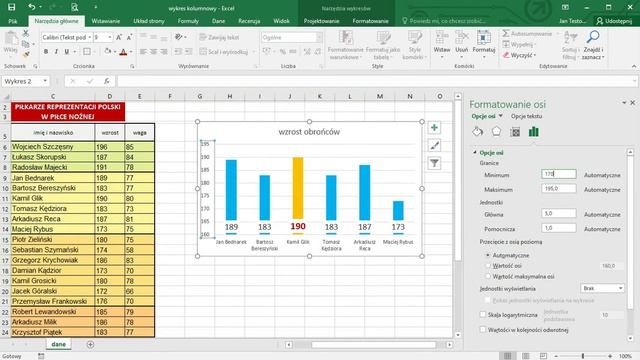Screen dimensions: 640x360
Task: Click Automatyczne reset beside Minimum
Action: coord(602,175)
